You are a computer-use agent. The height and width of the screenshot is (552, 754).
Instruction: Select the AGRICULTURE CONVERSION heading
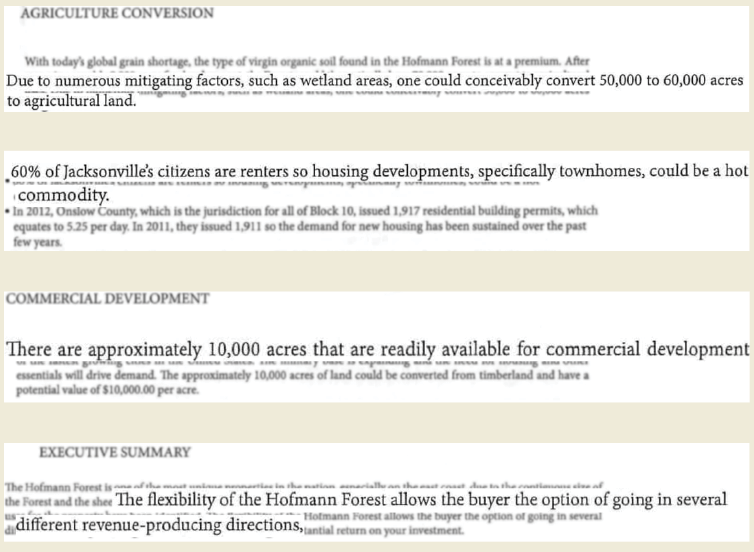tap(117, 13)
